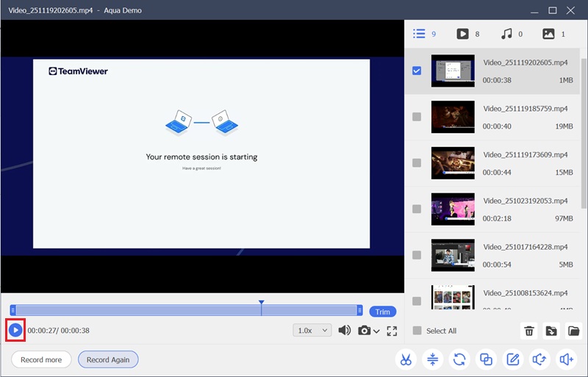Screen dimensions: 588x377
Task: Uncheck Video_251119202605.mp4 checkbox
Action: click(417, 71)
